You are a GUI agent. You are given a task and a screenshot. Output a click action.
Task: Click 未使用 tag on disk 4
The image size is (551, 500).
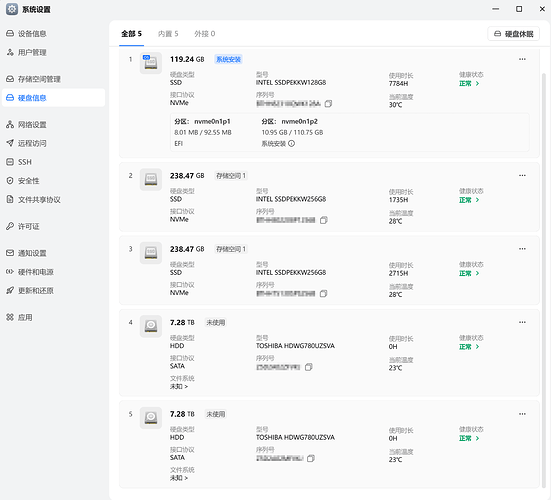(x=215, y=323)
